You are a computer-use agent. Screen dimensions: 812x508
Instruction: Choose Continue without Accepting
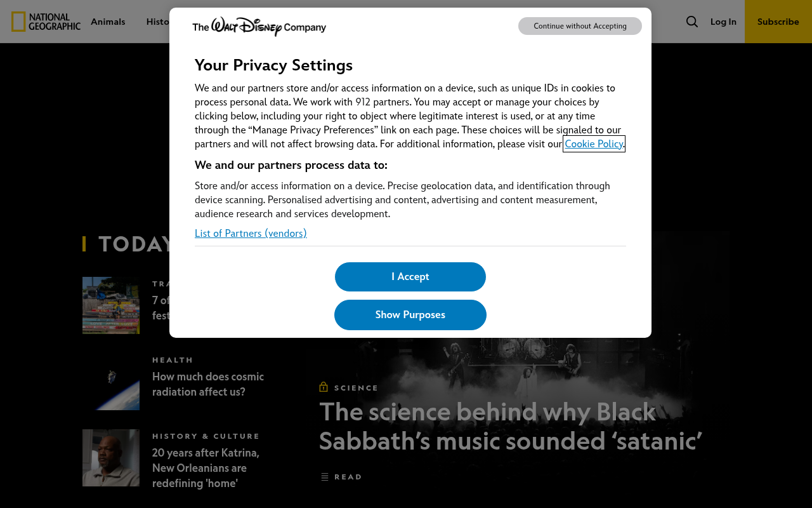(x=580, y=26)
